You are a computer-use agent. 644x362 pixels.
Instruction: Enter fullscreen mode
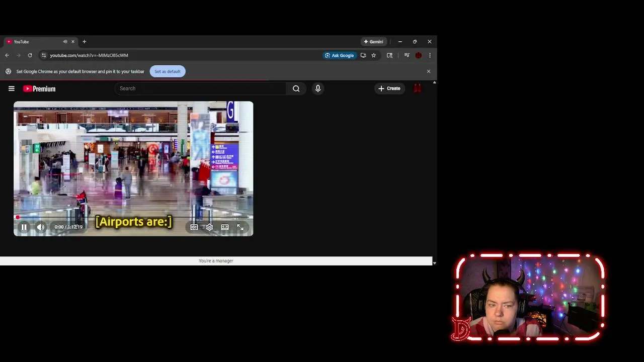coord(240,227)
